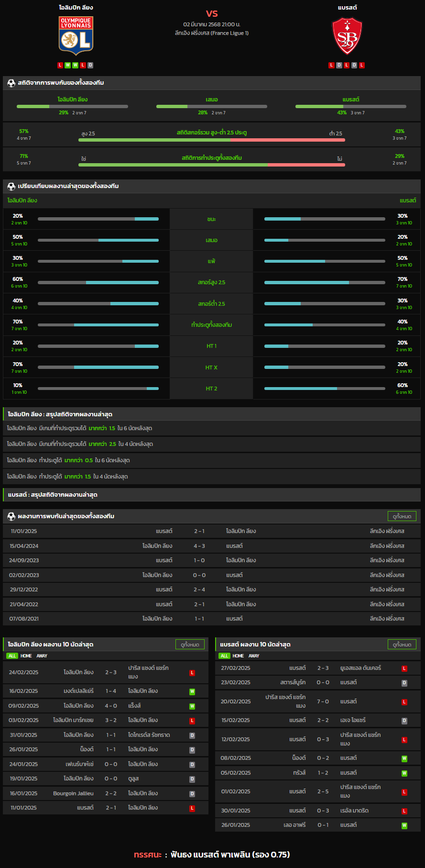The image size is (425, 868).
Task: Click the ทรรศนะ prediction text at the bottom
Action: (x=212, y=855)
